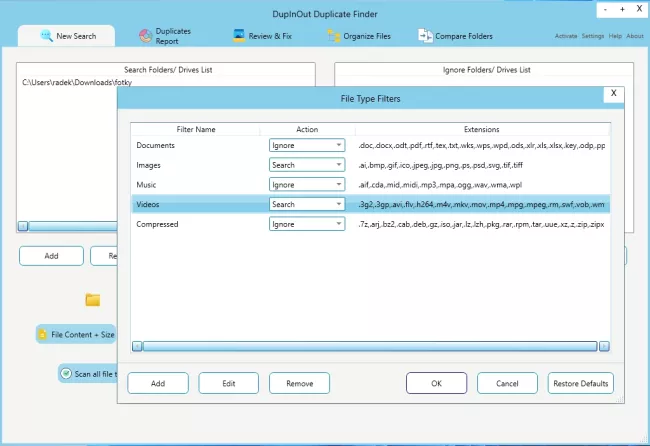This screenshot has height=446, width=650.
Task: Click the Images extensions starting with .ai
Action: tap(440, 165)
